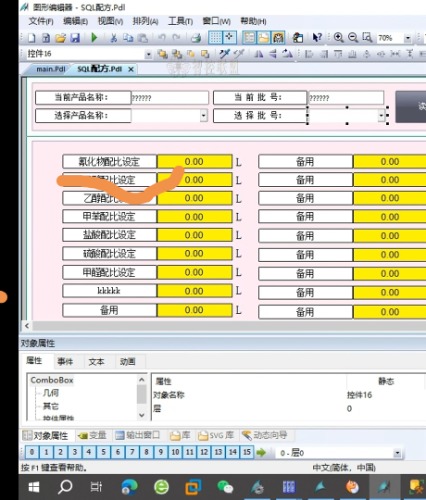
Task: Click the What's This help pointer icon
Action: click(317, 37)
